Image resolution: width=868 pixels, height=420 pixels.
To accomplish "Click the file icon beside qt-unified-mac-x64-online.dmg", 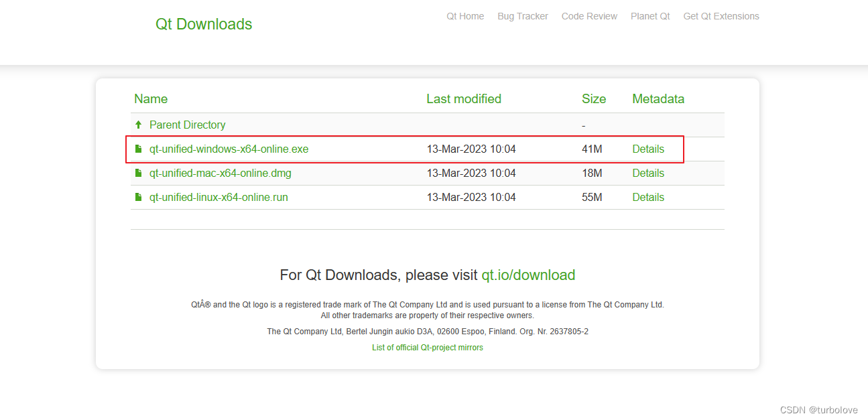I will (x=138, y=173).
